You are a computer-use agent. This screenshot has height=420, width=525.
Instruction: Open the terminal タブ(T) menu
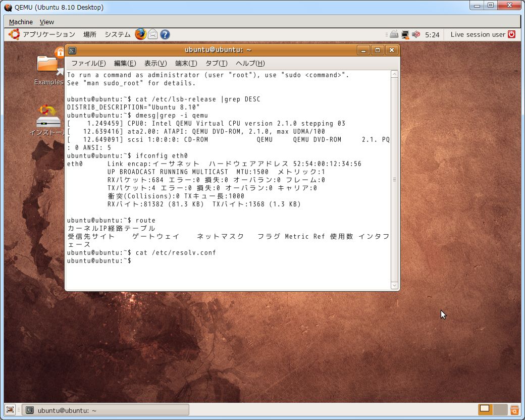pos(216,63)
